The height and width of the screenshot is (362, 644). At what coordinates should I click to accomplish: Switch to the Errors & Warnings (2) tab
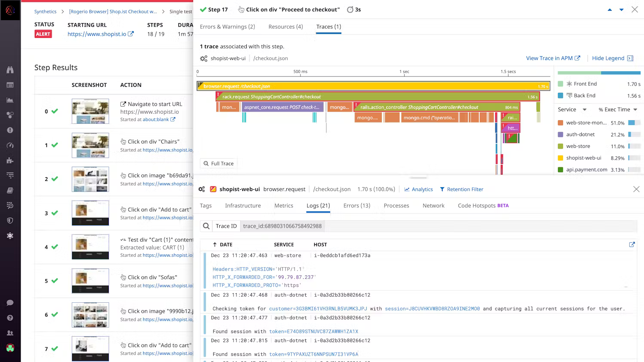coord(227,27)
